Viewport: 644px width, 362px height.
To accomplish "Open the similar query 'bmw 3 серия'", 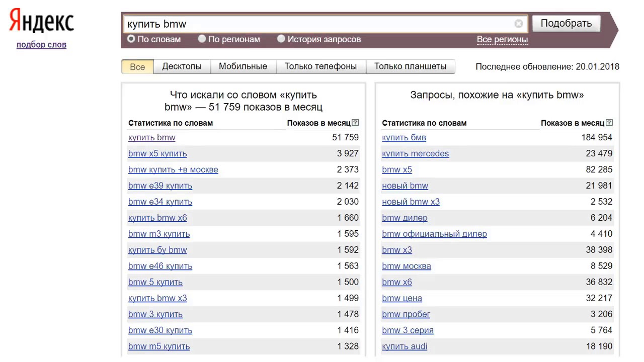I will 408,330.
